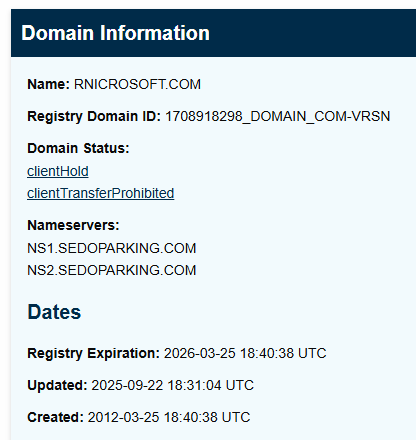Click the 2012-03-25 created date value

pyautogui.click(x=123, y=417)
